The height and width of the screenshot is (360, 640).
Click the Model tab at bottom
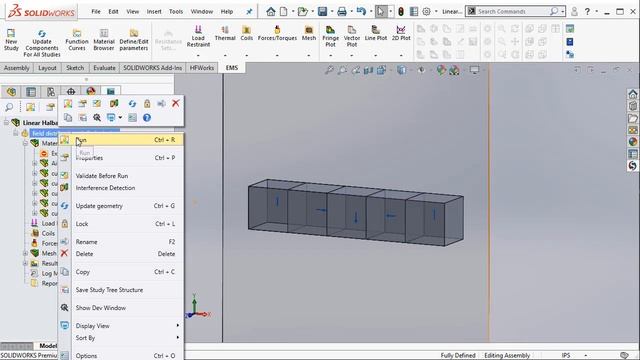(48, 346)
